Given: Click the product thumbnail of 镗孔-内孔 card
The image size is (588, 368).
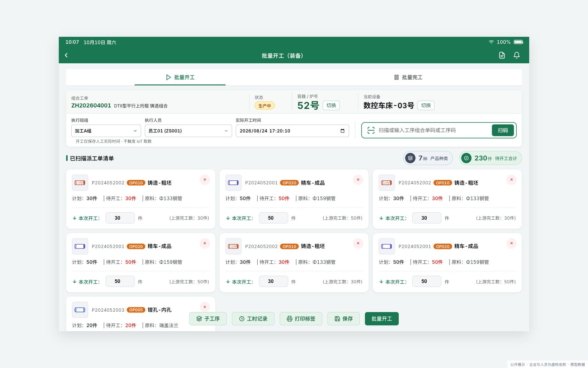Looking at the screenshot, I should 80,310.
